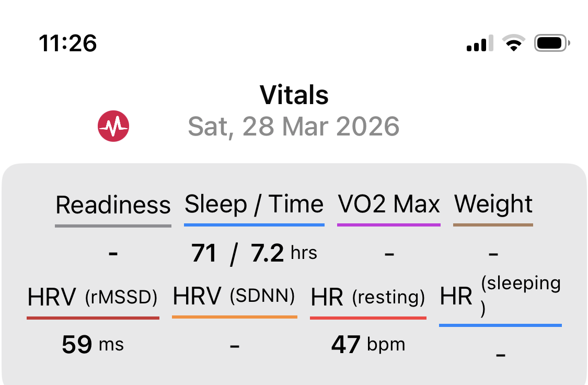Tap the date Sat, 28 Mar 2026
588x385 pixels.
click(x=294, y=126)
